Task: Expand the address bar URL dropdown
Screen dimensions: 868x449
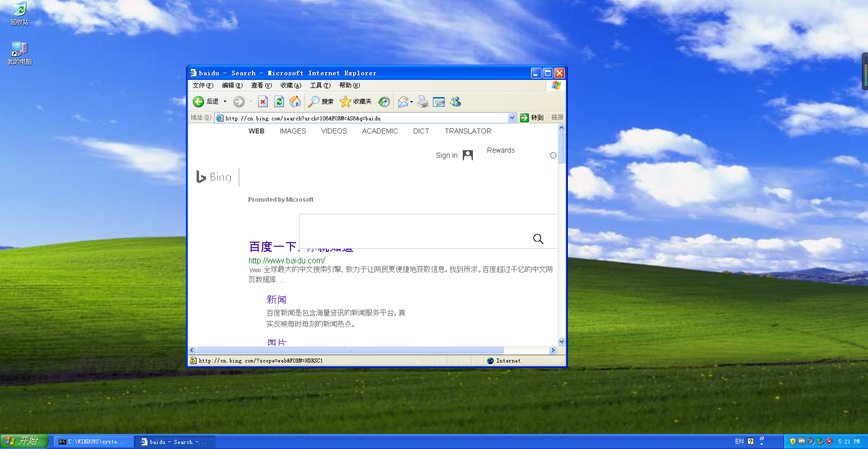Action: (x=512, y=118)
